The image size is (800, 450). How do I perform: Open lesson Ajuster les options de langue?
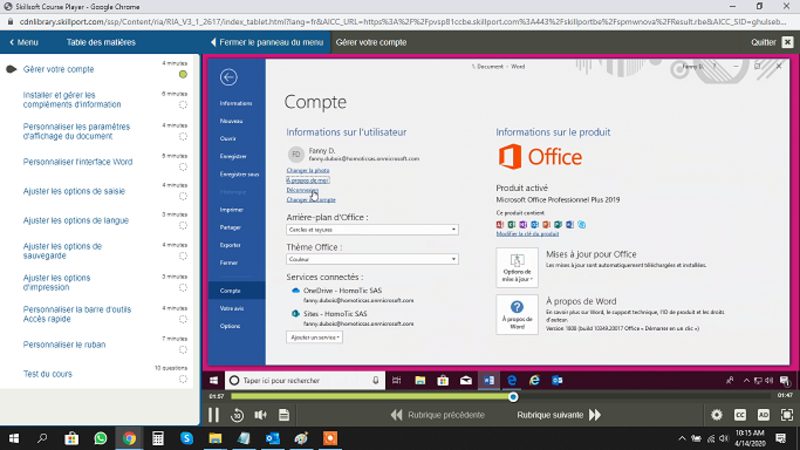click(76, 220)
